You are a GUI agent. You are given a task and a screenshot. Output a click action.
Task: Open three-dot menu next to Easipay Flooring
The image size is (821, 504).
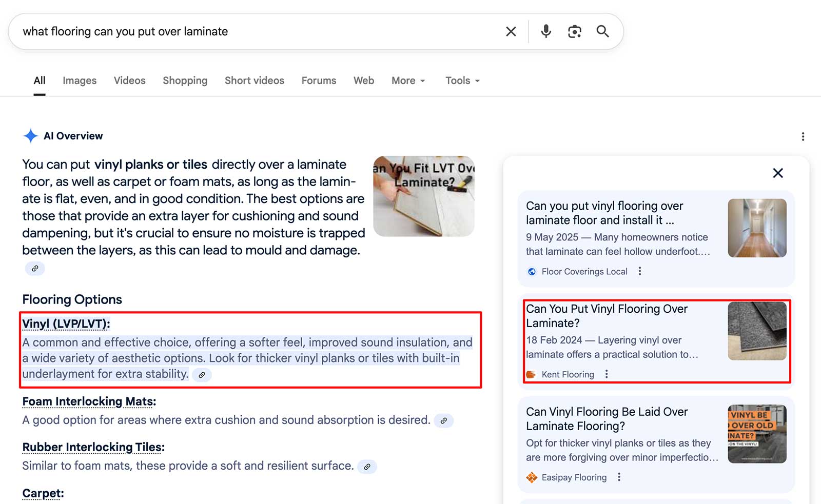pos(619,477)
